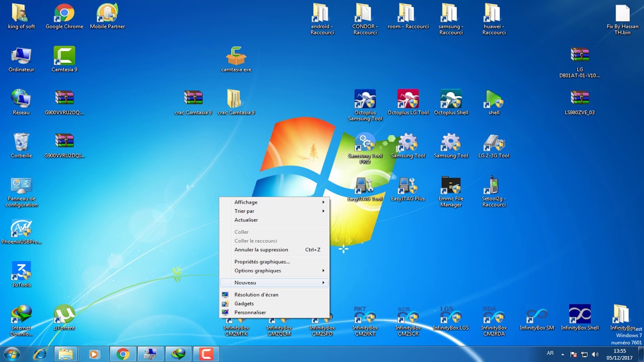This screenshot has height=362, width=644.
Task: Open the taskbar clock showing 13:55
Action: pos(619,354)
